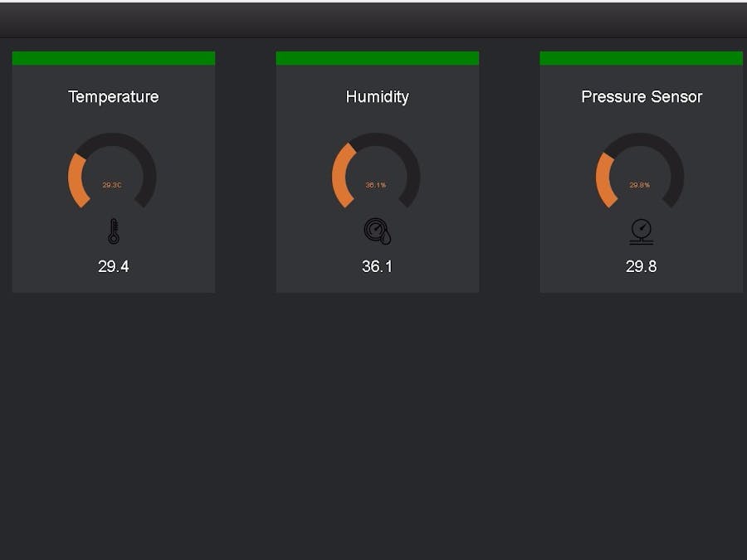
Task: Click the pressure gauge icon in Pressure Sensor widget
Action: (642, 229)
